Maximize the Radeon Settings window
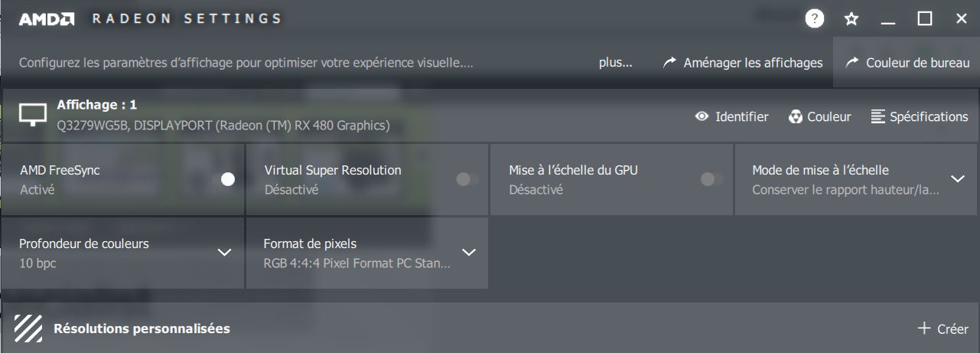This screenshot has width=980, height=353. pos(925,19)
